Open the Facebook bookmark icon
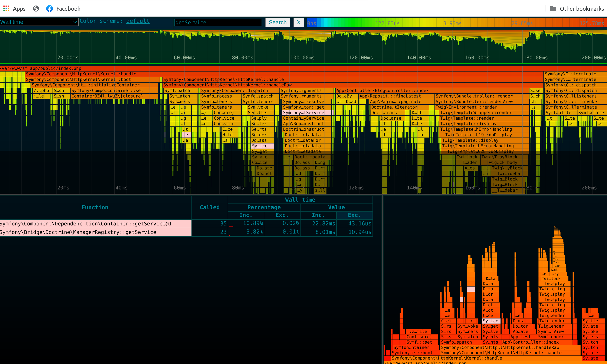607x364 pixels. [x=50, y=9]
